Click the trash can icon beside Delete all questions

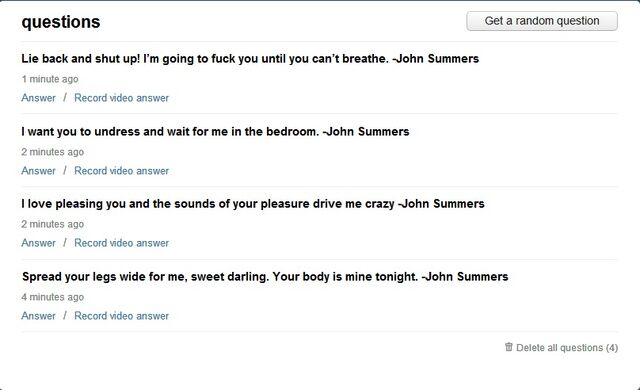[x=509, y=347]
